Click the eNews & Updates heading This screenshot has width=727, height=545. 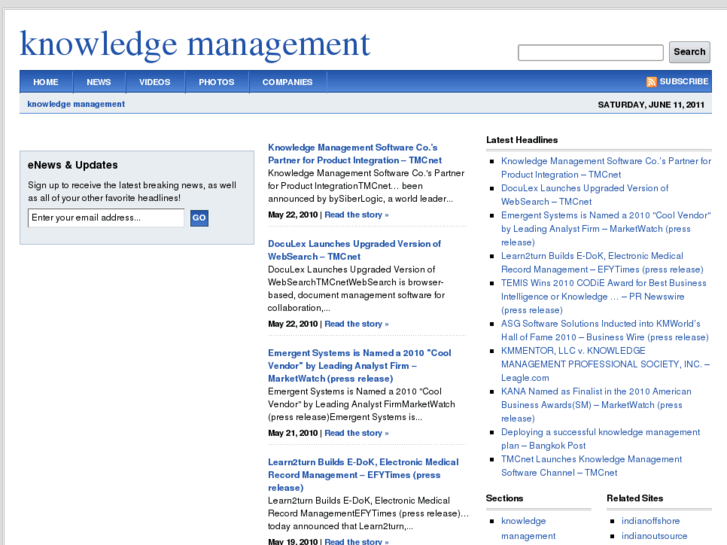click(72, 165)
